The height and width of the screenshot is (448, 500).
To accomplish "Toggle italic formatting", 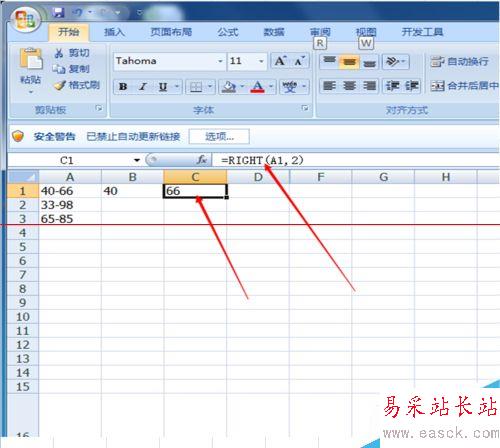I will coord(143,87).
